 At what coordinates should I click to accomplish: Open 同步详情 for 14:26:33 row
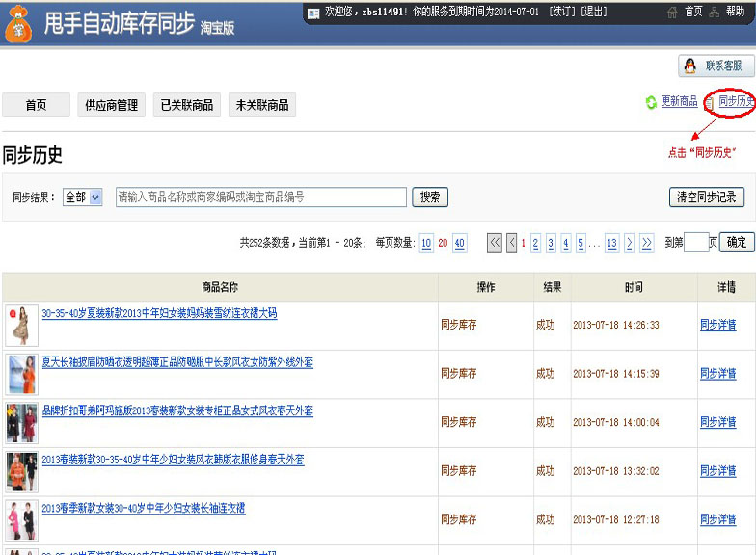[x=717, y=325]
